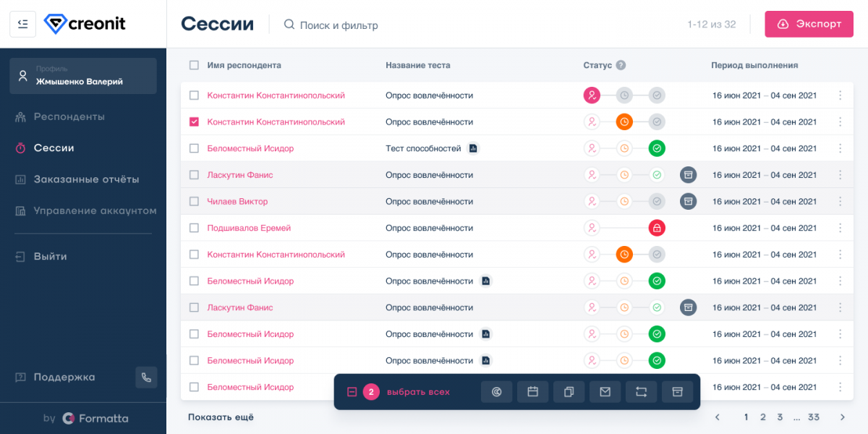Toggle the select-all checkbox in table header
The image size is (868, 434).
point(194,65)
